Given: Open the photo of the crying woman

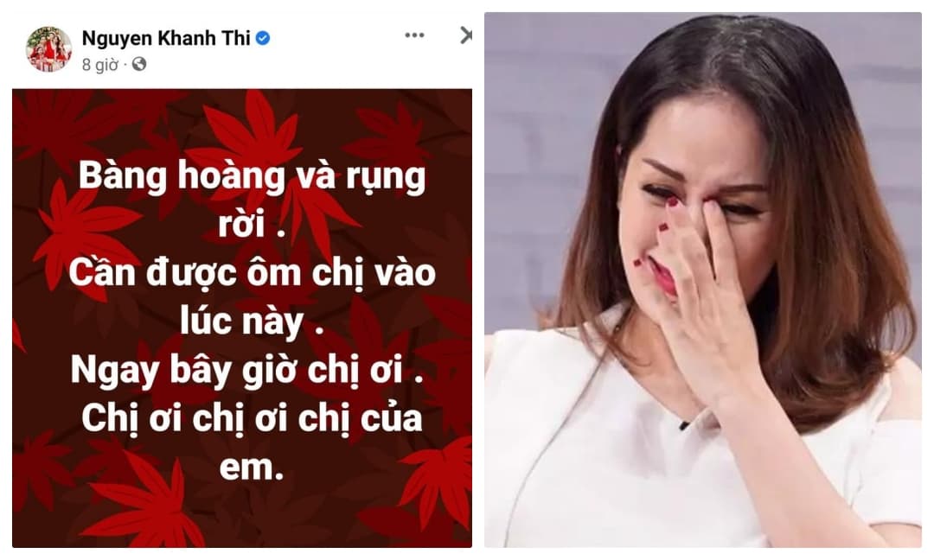Looking at the screenshot, I should [703, 280].
